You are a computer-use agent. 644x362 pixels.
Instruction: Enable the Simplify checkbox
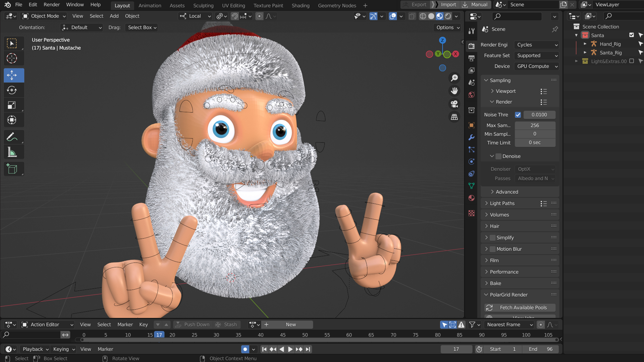(x=493, y=238)
